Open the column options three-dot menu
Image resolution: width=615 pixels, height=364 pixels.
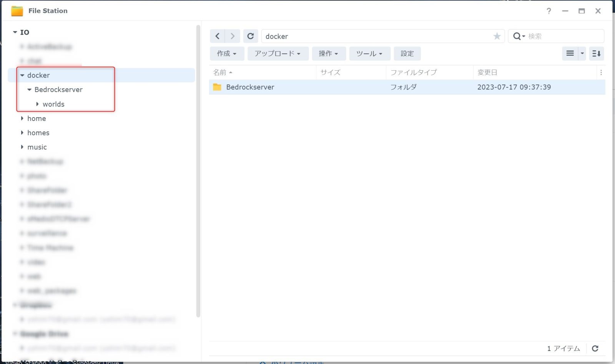coord(601,72)
